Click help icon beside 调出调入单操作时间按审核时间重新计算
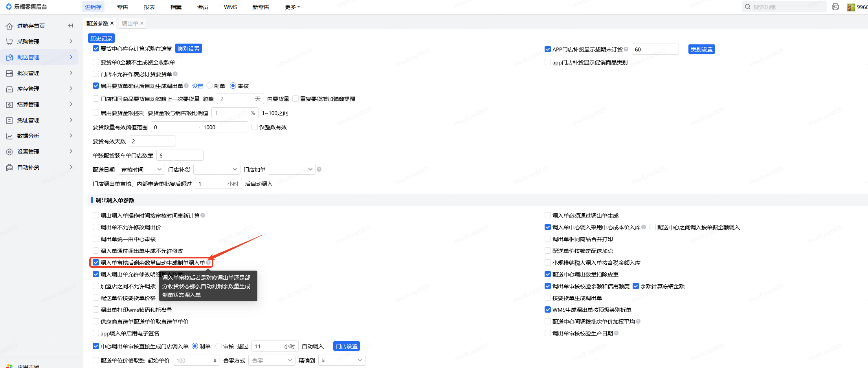The width and height of the screenshot is (868, 368). pyautogui.click(x=203, y=215)
